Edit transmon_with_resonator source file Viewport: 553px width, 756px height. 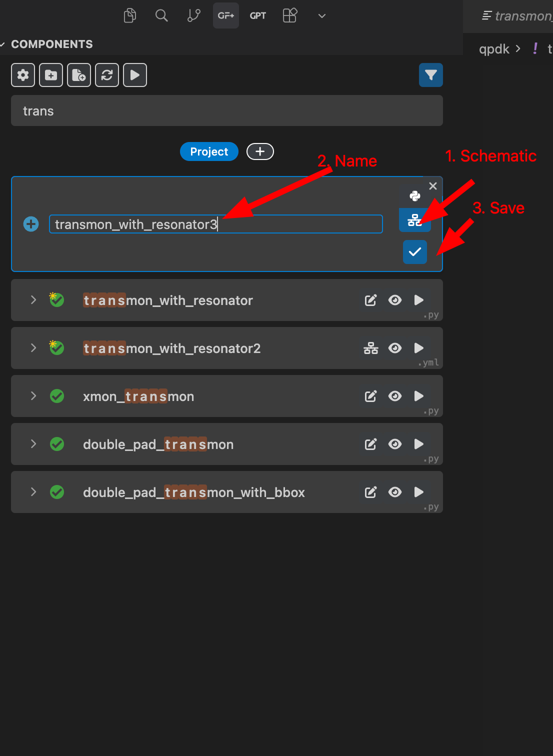(x=371, y=300)
